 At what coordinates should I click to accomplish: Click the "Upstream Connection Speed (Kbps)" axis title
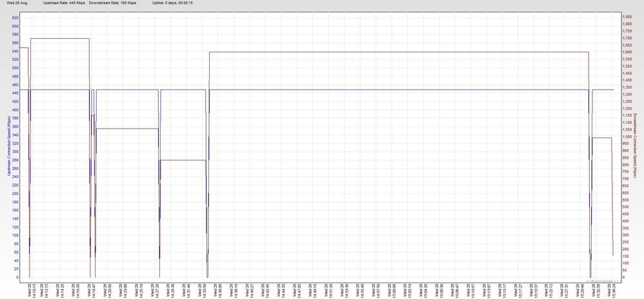point(8,146)
